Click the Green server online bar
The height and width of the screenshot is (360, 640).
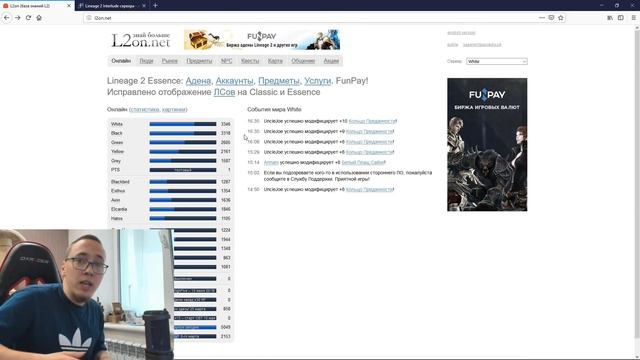click(x=183, y=142)
